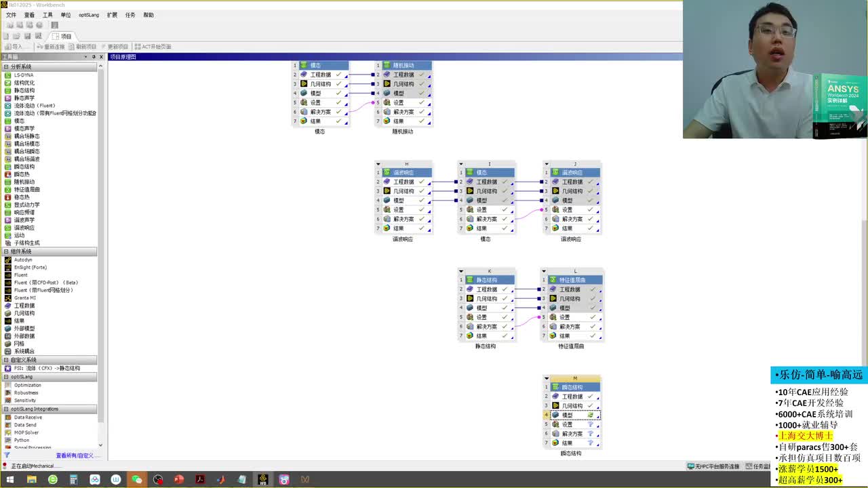Select the 响应频谱 toolbox icon
This screenshot has width=868, height=488.
click(x=8, y=212)
